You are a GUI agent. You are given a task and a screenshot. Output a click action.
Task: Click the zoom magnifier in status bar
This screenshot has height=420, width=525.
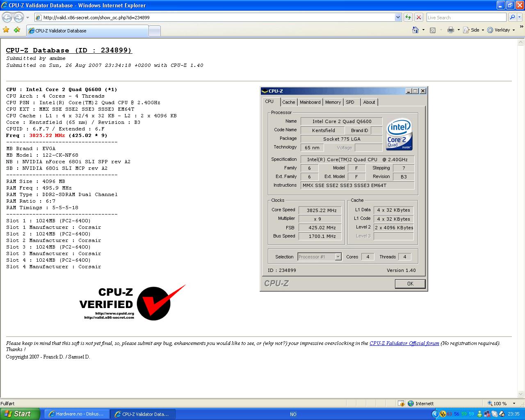(489, 403)
